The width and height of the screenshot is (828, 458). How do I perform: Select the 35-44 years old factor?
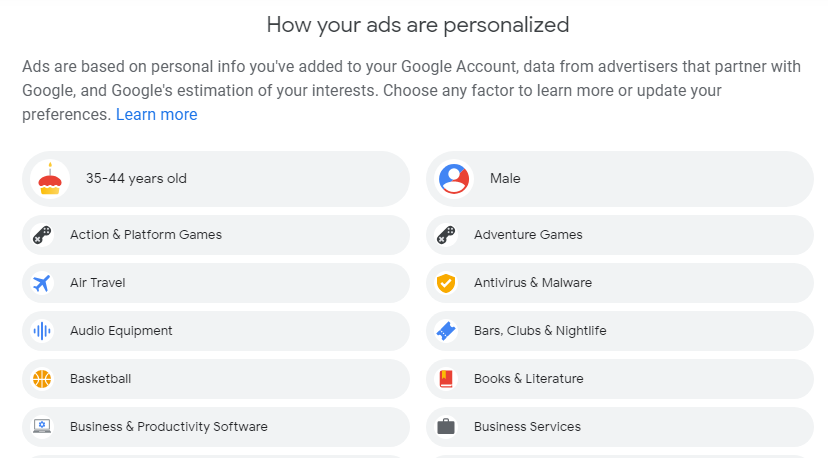pyautogui.click(x=136, y=179)
